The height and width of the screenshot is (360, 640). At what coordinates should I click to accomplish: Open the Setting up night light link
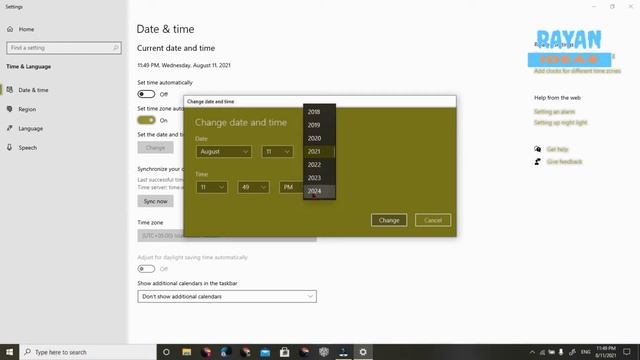coord(560,122)
